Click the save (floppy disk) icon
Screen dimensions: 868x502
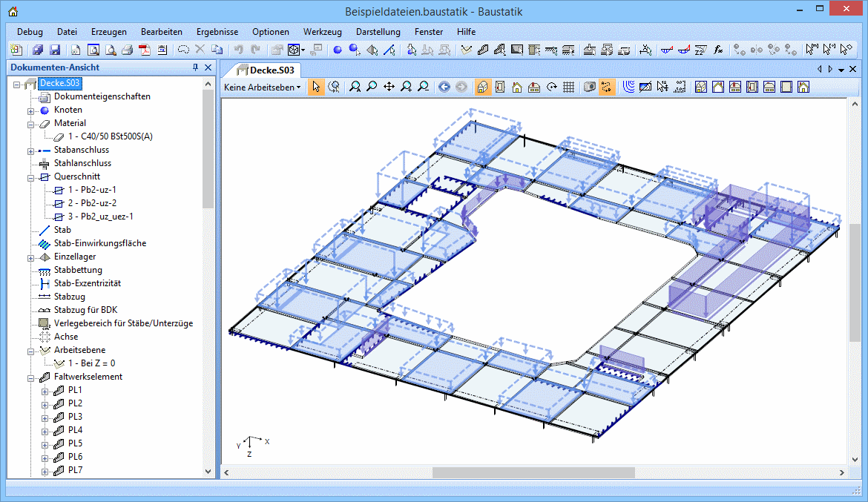55,50
